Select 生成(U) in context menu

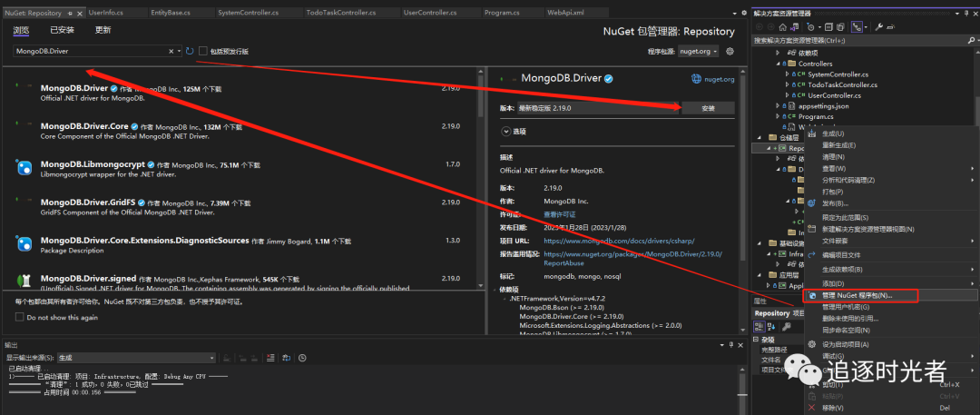pos(833,134)
